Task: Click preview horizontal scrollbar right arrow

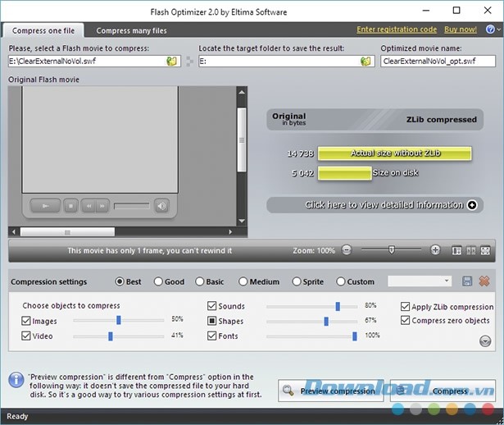Action: pyautogui.click(x=230, y=232)
